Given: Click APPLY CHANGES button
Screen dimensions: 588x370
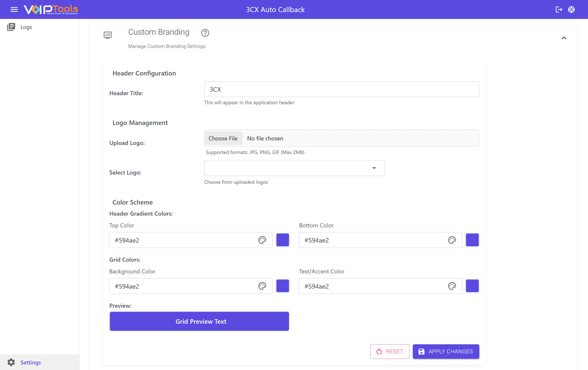Looking at the screenshot, I should pos(446,351).
